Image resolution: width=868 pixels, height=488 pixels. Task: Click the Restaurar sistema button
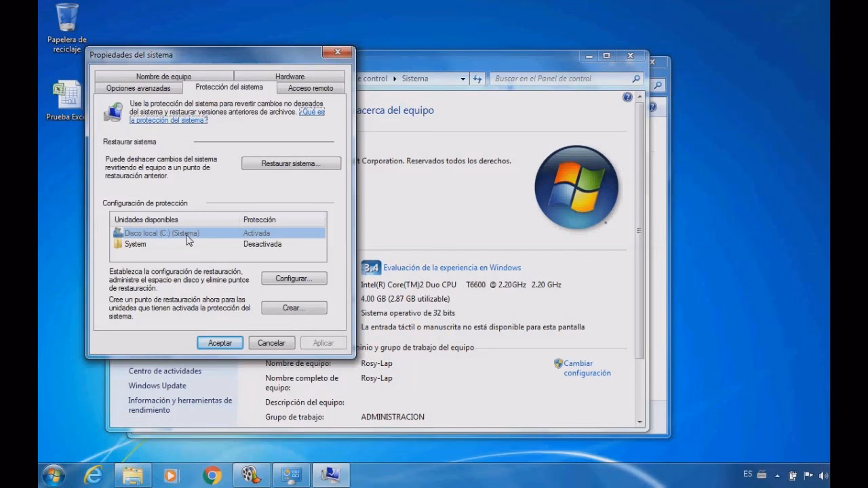pos(291,163)
